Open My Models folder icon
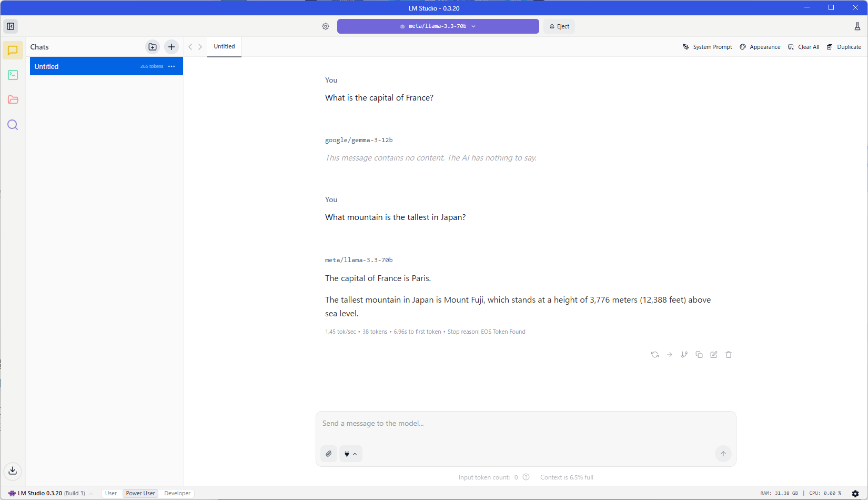 13,100
